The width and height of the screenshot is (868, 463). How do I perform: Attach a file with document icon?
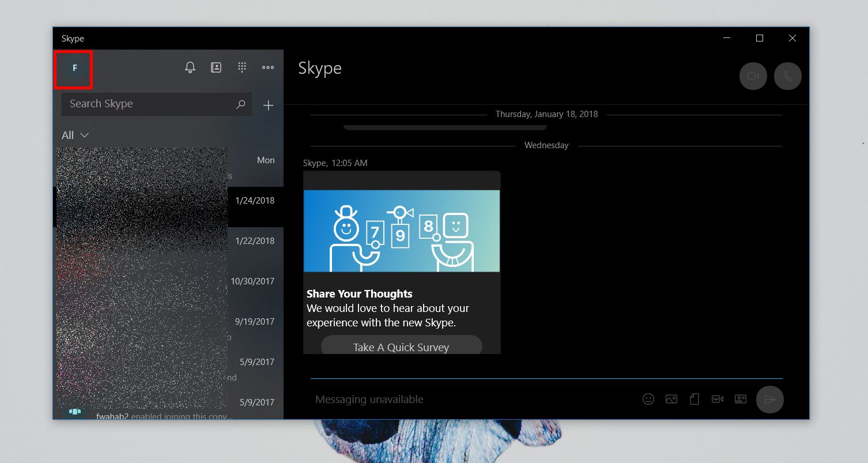pos(695,398)
